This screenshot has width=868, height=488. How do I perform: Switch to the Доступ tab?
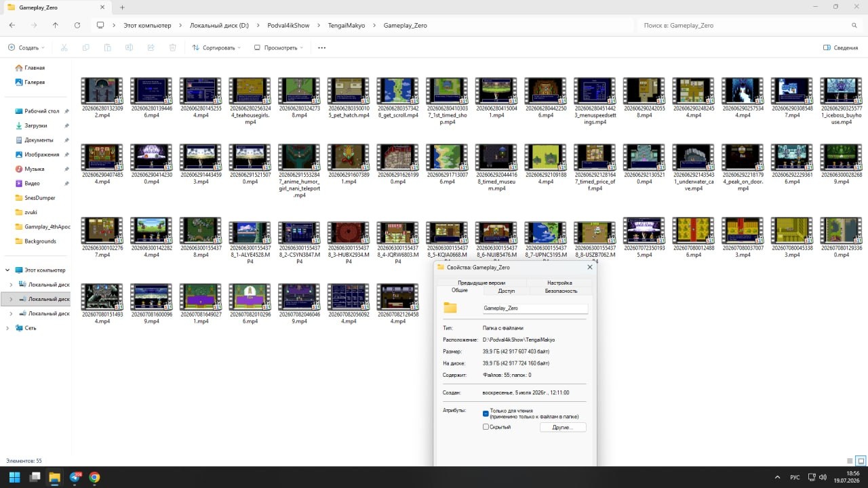pos(507,291)
